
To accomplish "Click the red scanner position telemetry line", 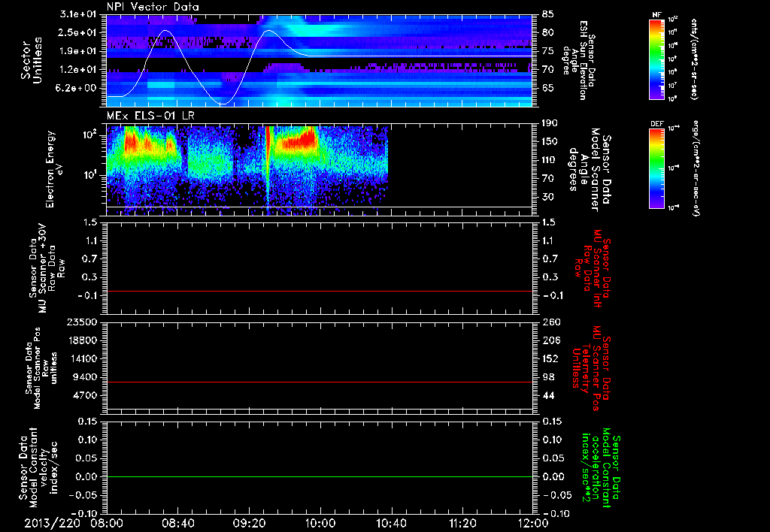I will coord(320,382).
